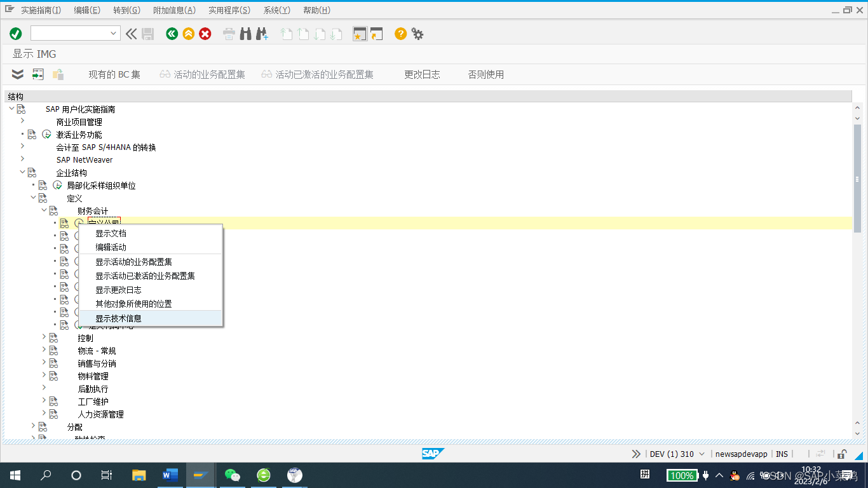Open the 编辑(E) menu
The width and height of the screenshot is (868, 488).
[87, 10]
